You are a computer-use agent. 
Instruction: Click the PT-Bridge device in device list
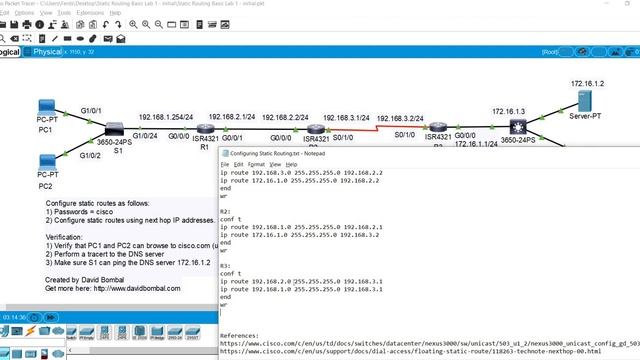click(x=157, y=333)
